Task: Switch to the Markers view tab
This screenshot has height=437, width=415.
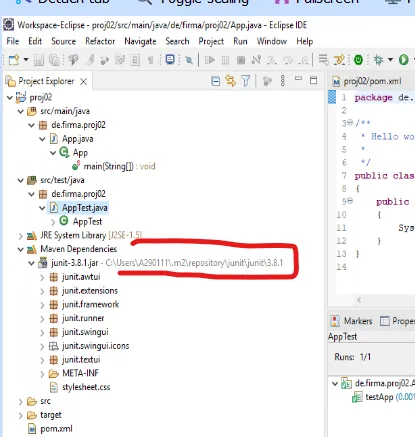Action: (x=352, y=321)
